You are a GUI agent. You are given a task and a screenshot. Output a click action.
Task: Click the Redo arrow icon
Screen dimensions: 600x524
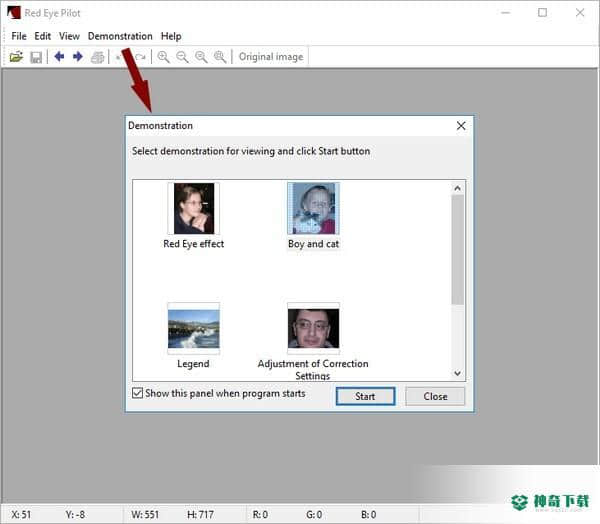point(141,57)
